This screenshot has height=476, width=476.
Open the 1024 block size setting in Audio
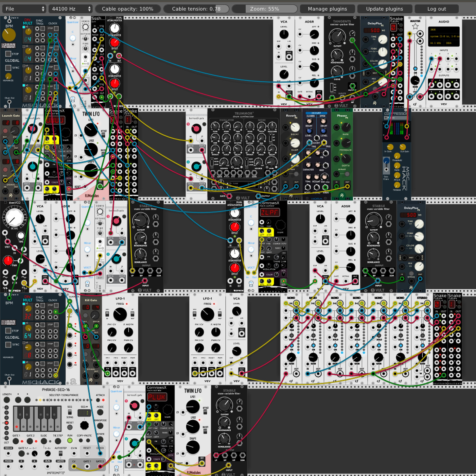coord(452,43)
